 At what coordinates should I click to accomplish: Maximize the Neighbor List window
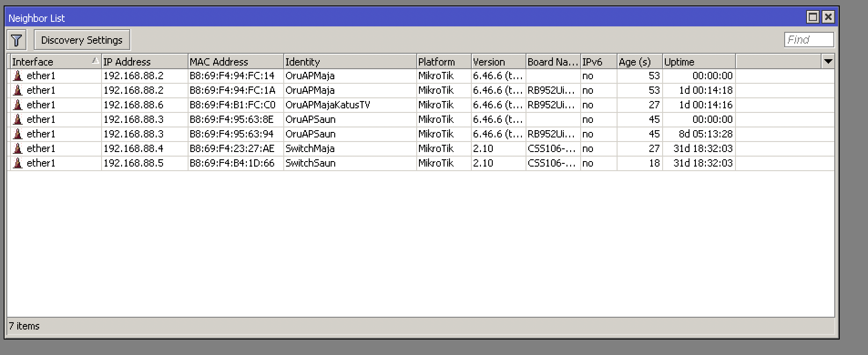tap(813, 17)
